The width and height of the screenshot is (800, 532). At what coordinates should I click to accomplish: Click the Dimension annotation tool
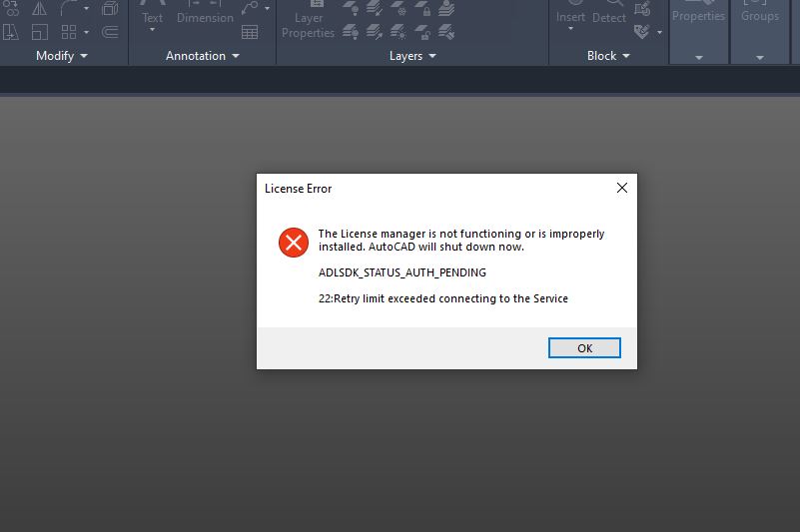205,13
